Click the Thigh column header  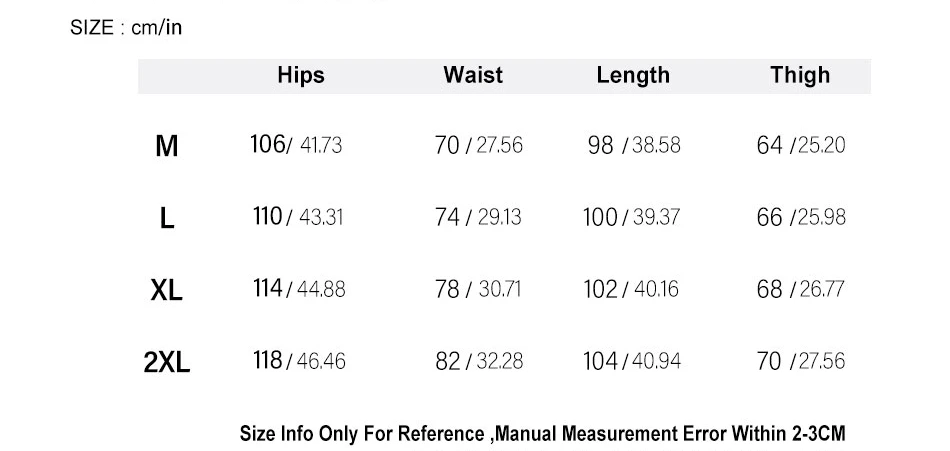[x=800, y=75]
